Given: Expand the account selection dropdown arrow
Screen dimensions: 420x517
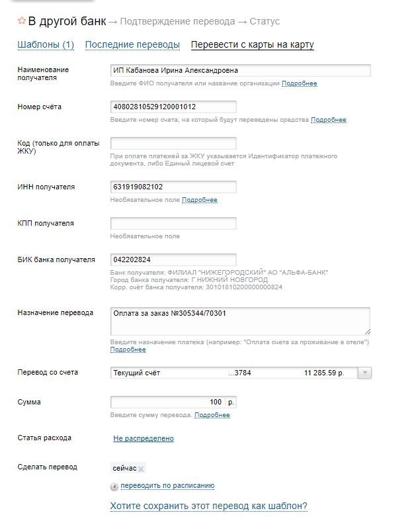Looking at the screenshot, I should tap(364, 373).
